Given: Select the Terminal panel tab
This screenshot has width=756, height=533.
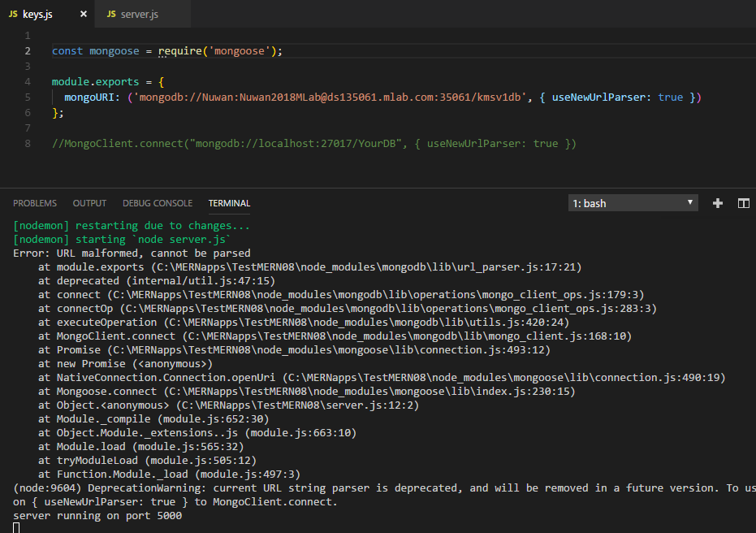Looking at the screenshot, I should (229, 203).
